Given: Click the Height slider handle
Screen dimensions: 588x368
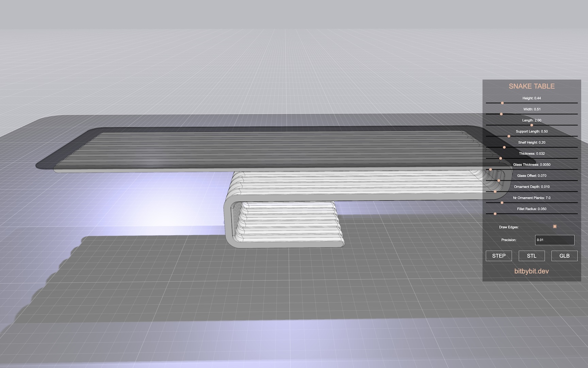Looking at the screenshot, I should (502, 103).
